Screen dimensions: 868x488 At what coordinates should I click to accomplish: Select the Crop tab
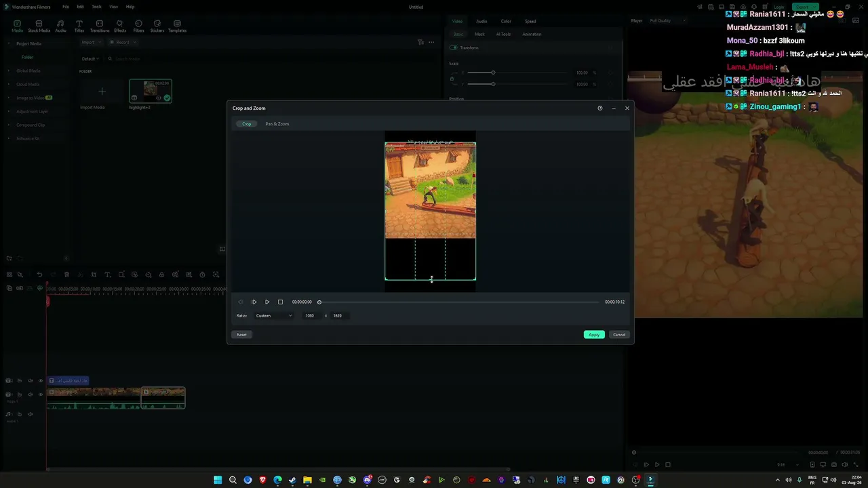[x=247, y=124]
